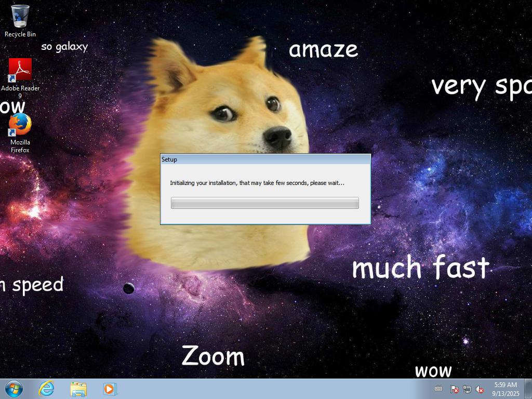Select the Mozilla Firefox shortcut icon

pyautogui.click(x=20, y=125)
